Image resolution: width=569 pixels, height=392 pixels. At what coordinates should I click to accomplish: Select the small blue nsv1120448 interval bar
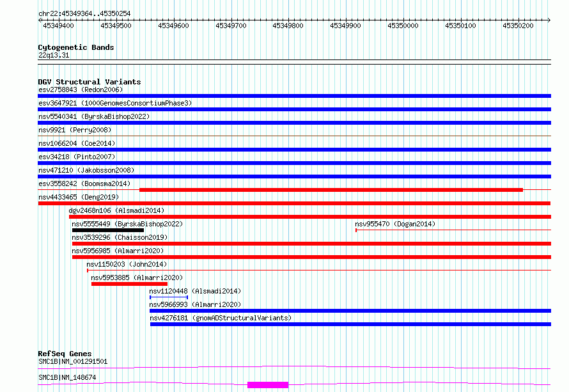169,297
